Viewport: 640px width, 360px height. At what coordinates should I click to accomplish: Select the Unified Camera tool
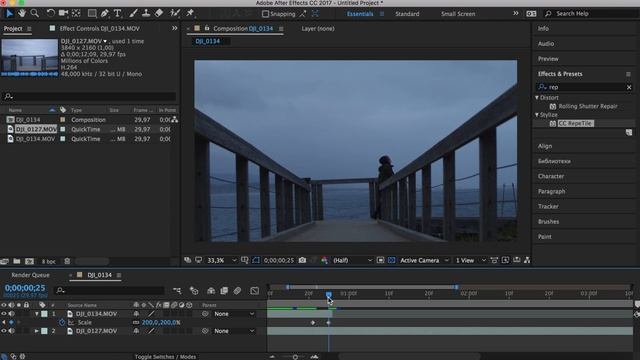(x=63, y=13)
